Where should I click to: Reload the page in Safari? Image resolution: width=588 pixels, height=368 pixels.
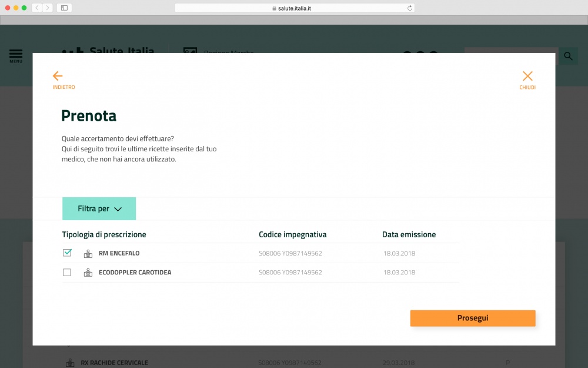click(410, 8)
